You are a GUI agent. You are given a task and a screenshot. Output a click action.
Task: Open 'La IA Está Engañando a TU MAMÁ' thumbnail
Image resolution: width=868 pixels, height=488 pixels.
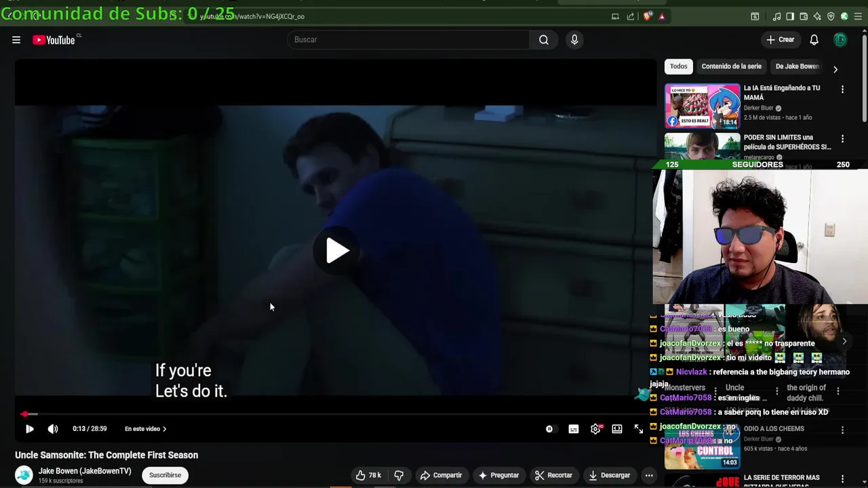pos(703,106)
